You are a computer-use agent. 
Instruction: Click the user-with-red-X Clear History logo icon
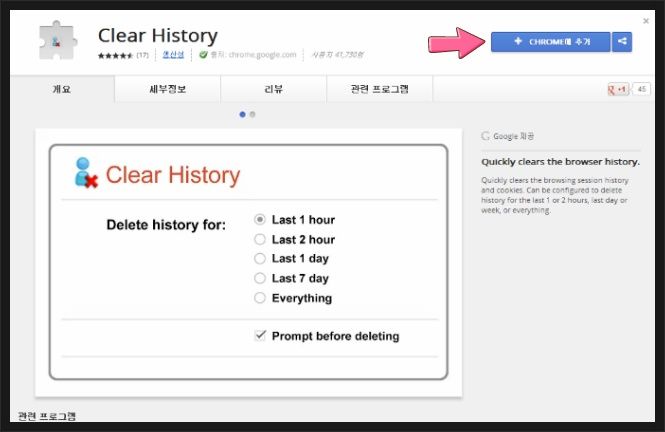pyautogui.click(x=85, y=173)
